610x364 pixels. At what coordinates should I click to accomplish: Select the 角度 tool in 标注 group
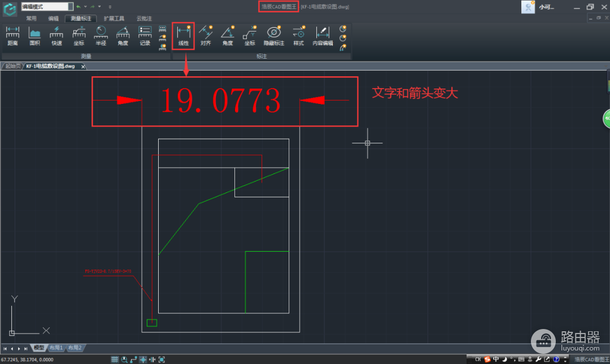[x=228, y=36]
